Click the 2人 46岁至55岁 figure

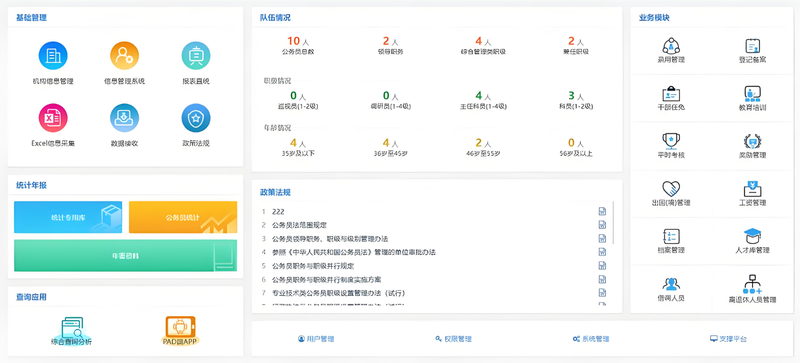pyautogui.click(x=483, y=143)
